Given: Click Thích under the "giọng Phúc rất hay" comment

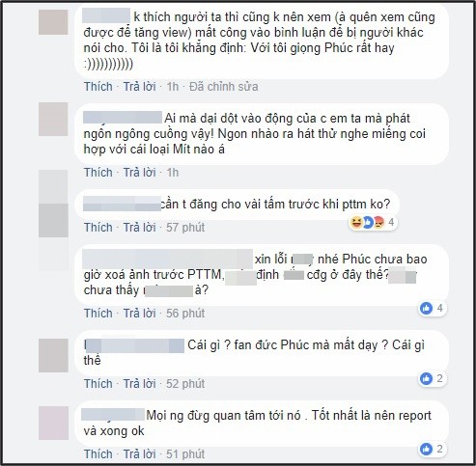Looking at the screenshot, I should pos(98,87).
